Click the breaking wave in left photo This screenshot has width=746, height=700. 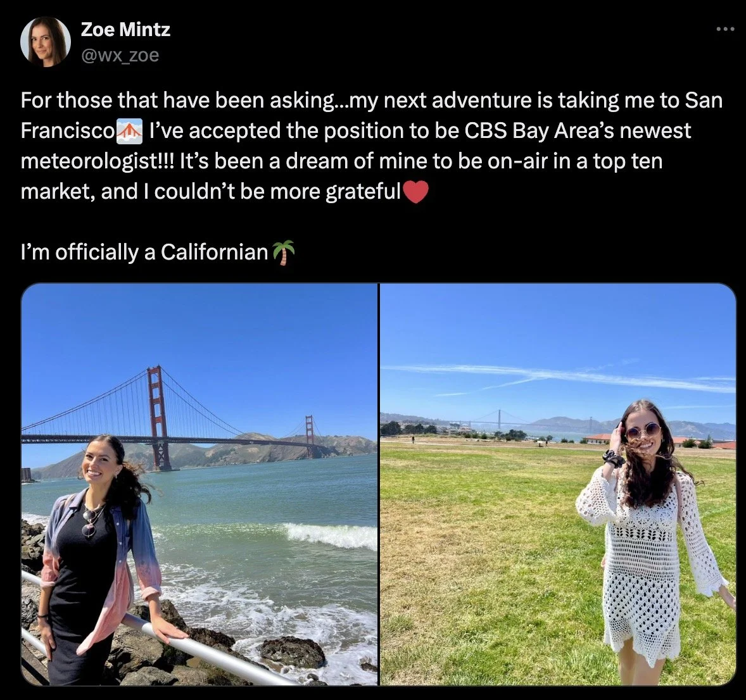click(x=328, y=535)
